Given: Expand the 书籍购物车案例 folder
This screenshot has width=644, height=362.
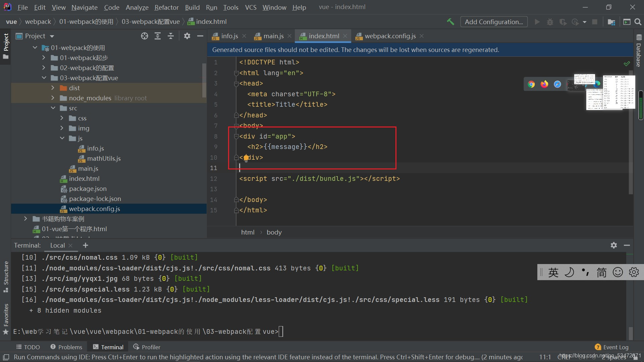Looking at the screenshot, I should [25, 219].
